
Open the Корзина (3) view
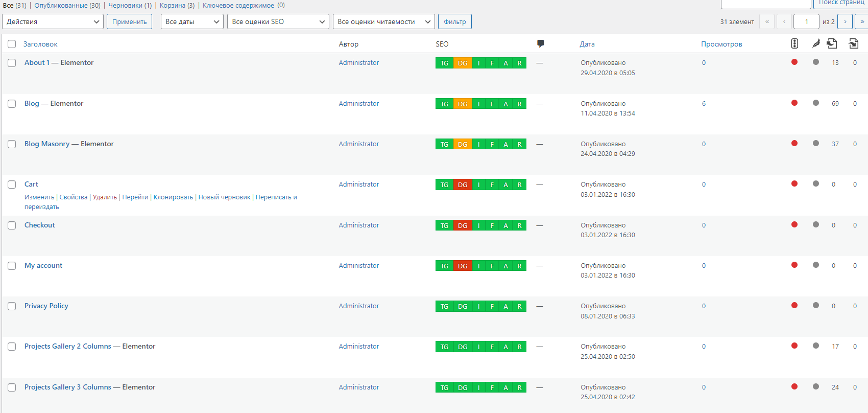177,5
